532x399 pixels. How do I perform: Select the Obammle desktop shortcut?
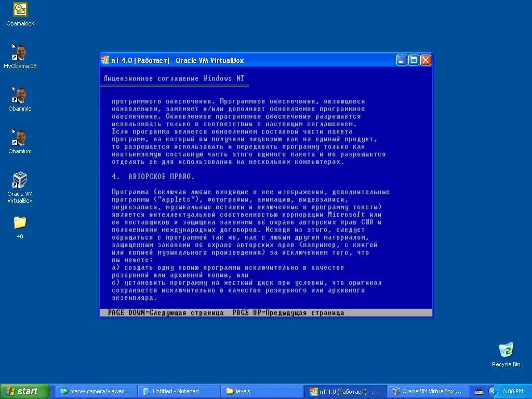click(x=20, y=99)
